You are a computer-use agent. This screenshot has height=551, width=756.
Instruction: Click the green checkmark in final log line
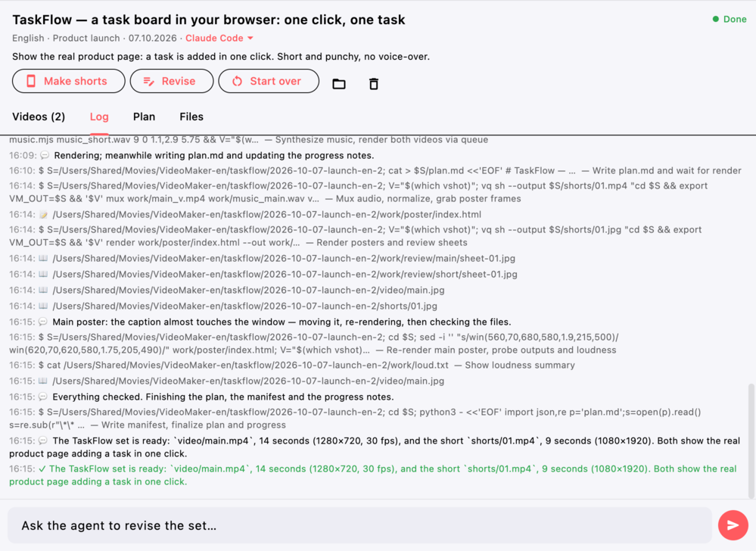[42, 469]
